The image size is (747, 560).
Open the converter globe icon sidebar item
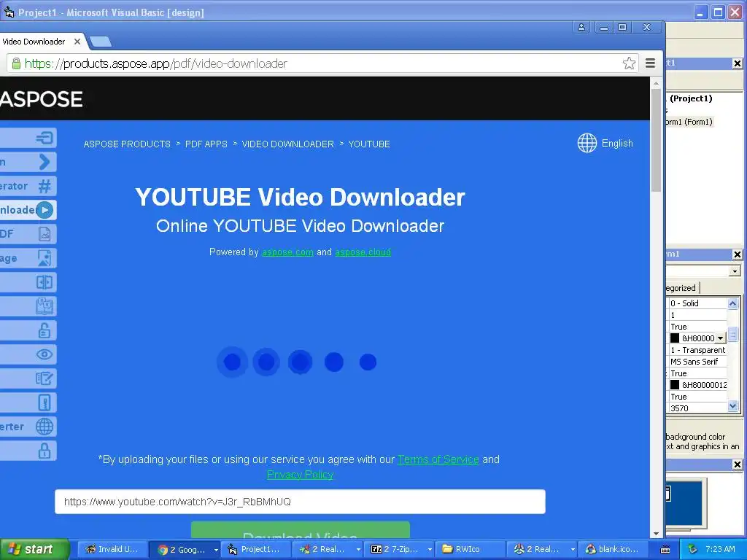[44, 427]
